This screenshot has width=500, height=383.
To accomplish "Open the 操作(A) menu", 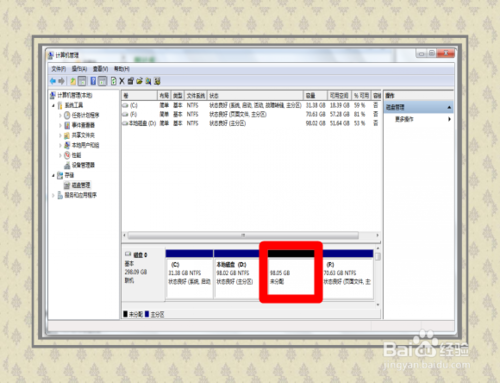I will (x=79, y=69).
